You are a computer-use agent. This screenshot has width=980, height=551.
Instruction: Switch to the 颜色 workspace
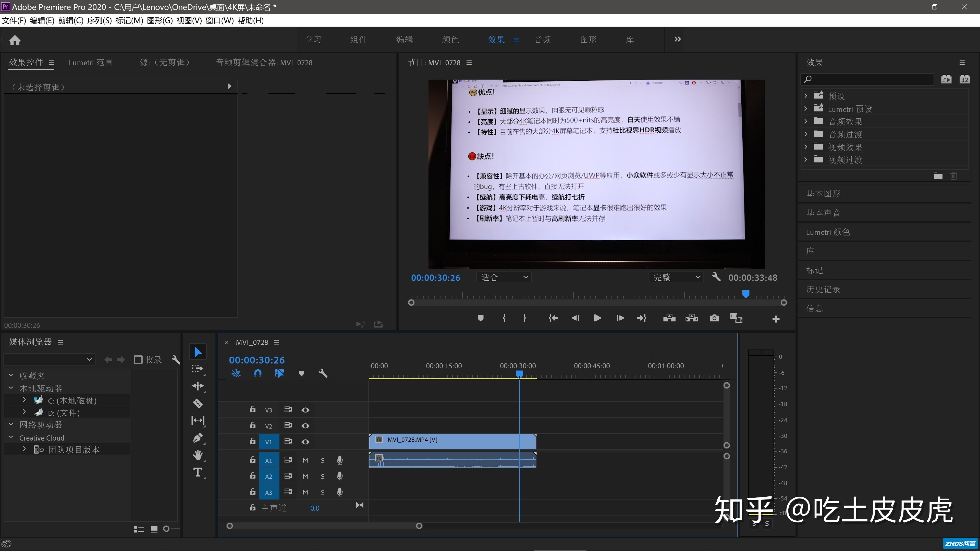450,40
